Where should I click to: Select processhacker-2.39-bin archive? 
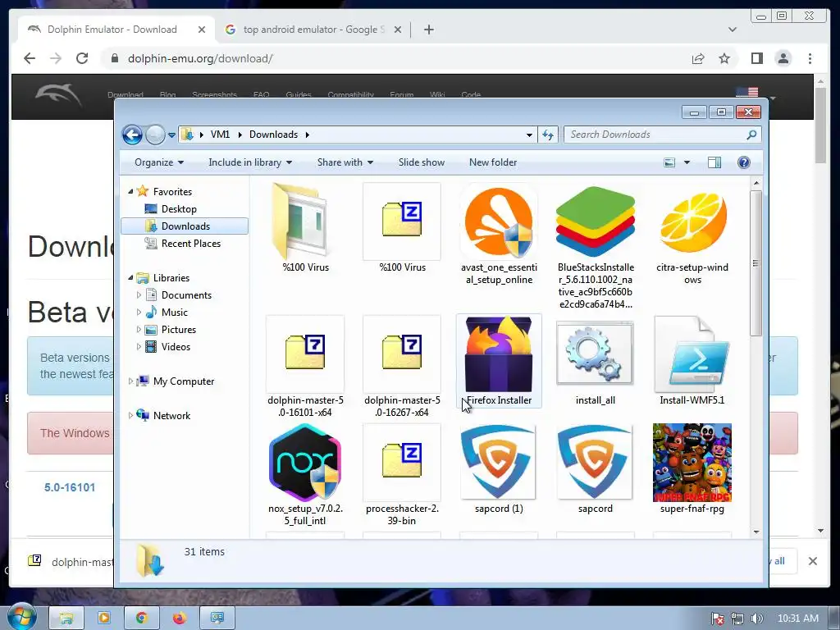point(402,475)
